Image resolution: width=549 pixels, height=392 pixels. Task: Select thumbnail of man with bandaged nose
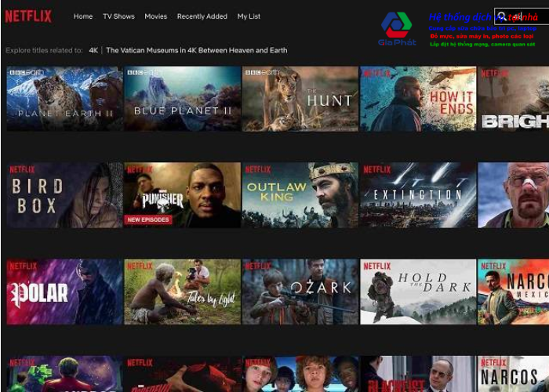513,195
